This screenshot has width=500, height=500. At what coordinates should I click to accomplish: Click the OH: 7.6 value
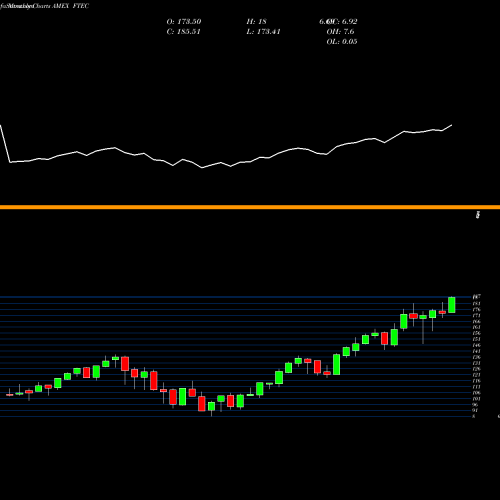(x=340, y=31)
